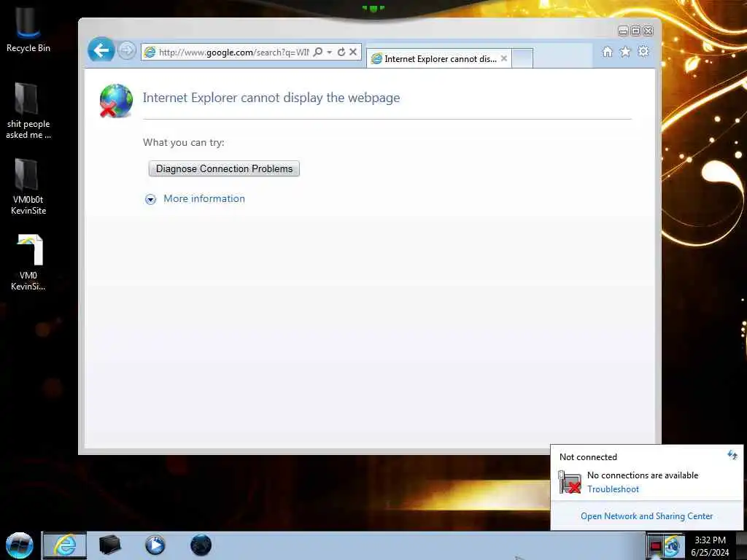Select the Recycle Bin desktop icon
Image resolution: width=747 pixels, height=560 pixels.
coord(28,31)
